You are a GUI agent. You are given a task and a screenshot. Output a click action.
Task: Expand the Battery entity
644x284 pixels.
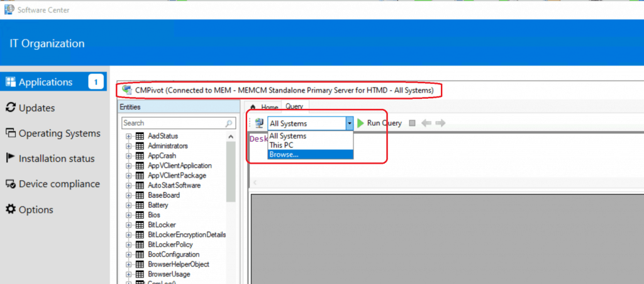pyautogui.click(x=128, y=205)
